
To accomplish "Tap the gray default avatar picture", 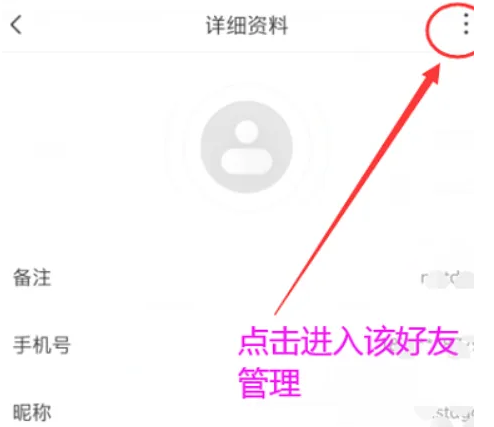I will [247, 147].
